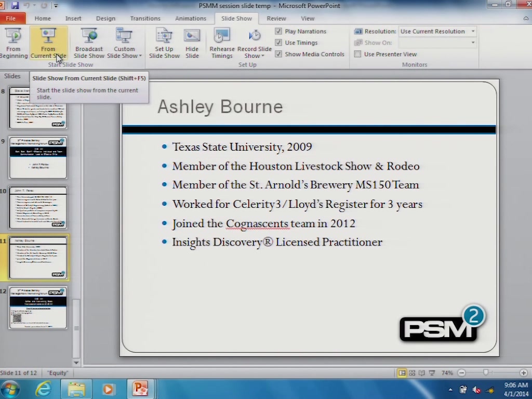Start slide show From Beginning
Image resolution: width=532 pixels, height=399 pixels.
point(13,44)
